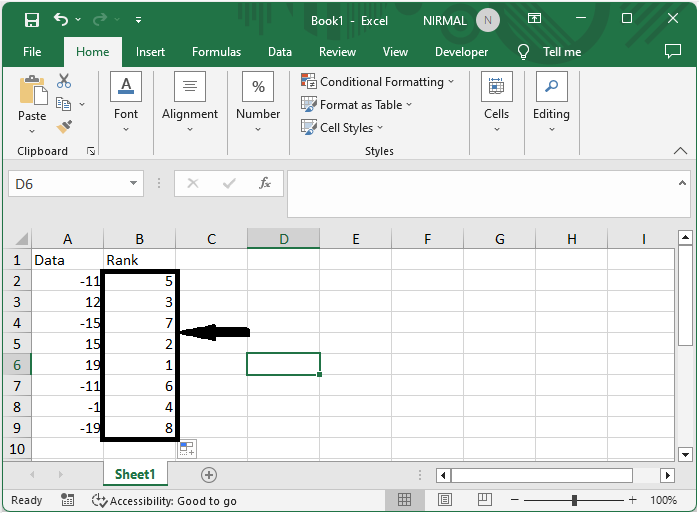Image resolution: width=699 pixels, height=513 pixels.
Task: Click the Select All corner triangle
Action: (x=21, y=239)
